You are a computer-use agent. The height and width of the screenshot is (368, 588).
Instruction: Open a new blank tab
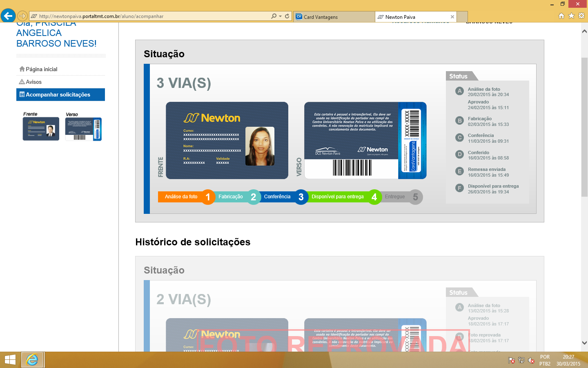pos(462,17)
